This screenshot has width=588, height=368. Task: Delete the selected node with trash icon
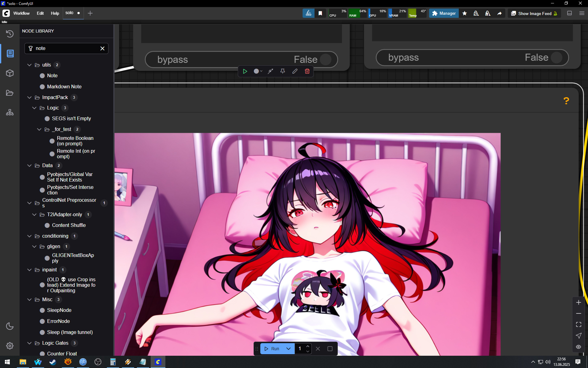click(307, 71)
